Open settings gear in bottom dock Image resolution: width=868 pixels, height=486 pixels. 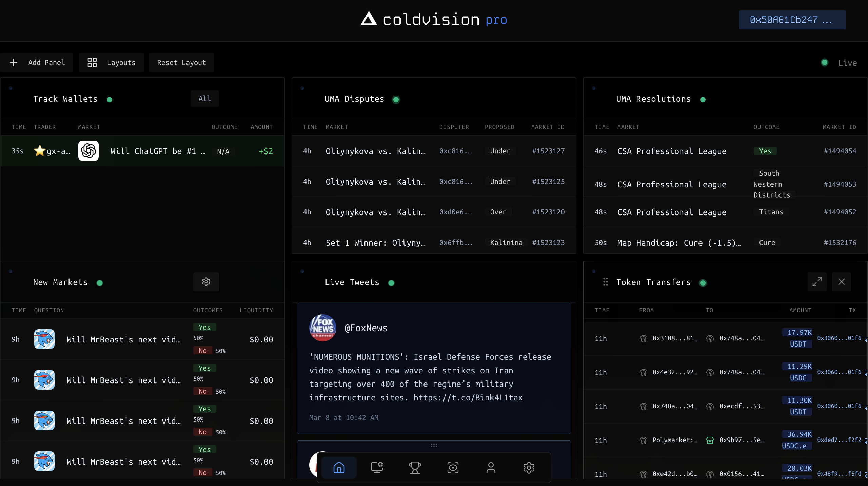[529, 467]
